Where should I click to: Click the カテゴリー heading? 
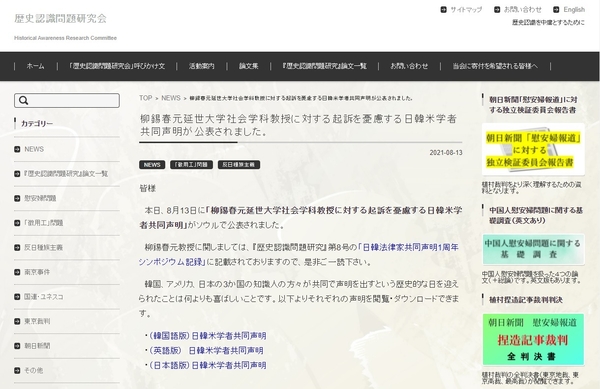point(37,124)
